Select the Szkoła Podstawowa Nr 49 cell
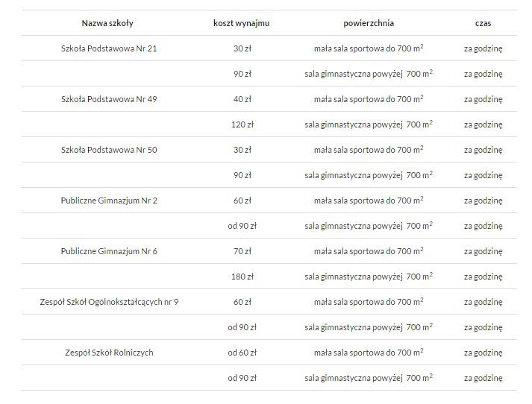This screenshot has height=404, width=532. click(109, 99)
